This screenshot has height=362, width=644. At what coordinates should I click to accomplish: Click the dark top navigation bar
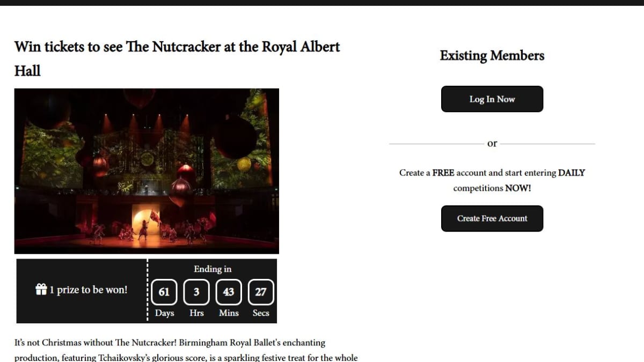point(322,3)
